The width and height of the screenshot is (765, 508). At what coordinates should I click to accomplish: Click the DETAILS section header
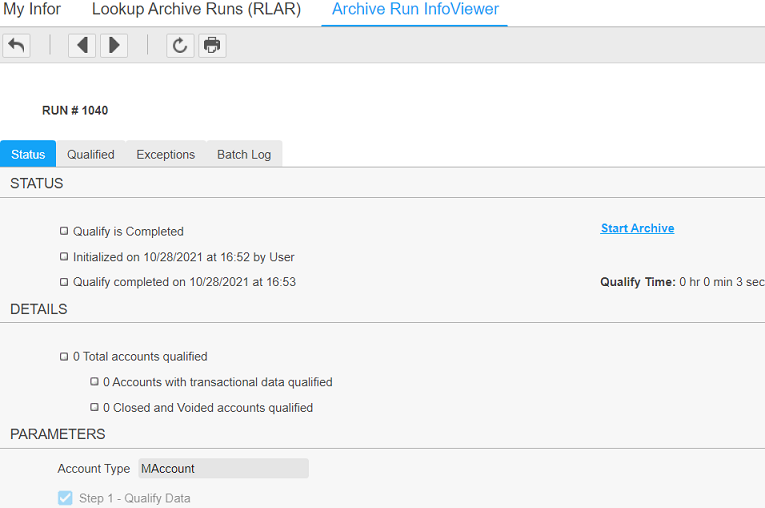coord(39,310)
